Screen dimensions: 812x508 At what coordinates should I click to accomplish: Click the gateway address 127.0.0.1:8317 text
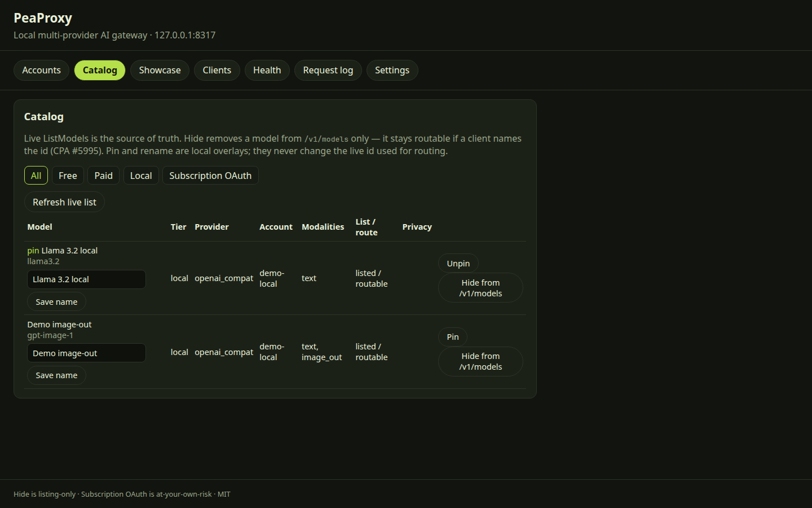[x=185, y=35]
